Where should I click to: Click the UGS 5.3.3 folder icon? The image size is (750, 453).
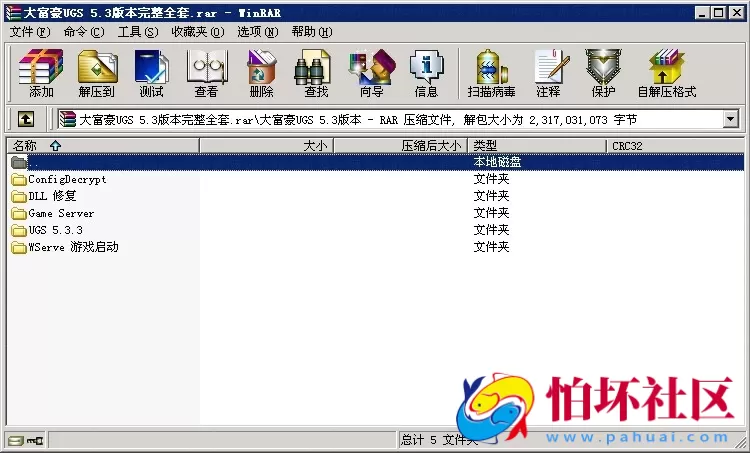[19, 231]
